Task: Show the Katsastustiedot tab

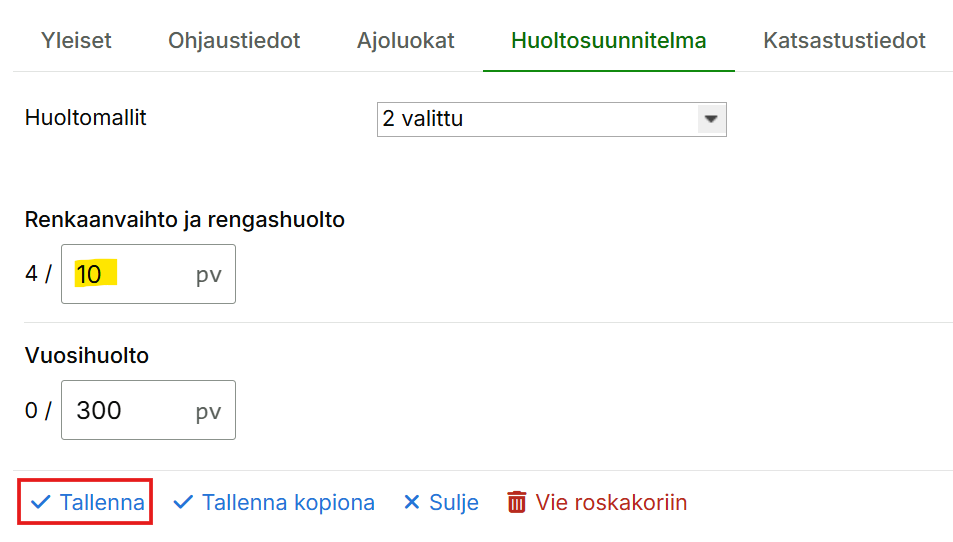Action: [844, 41]
